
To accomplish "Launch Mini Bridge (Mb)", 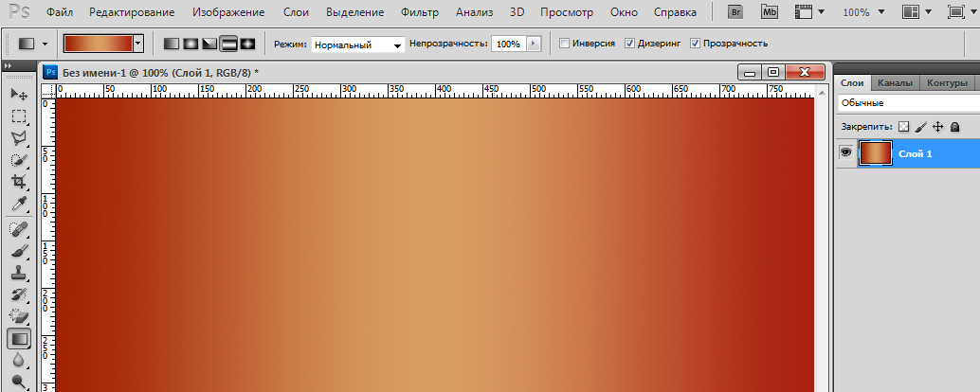I will 770,12.
